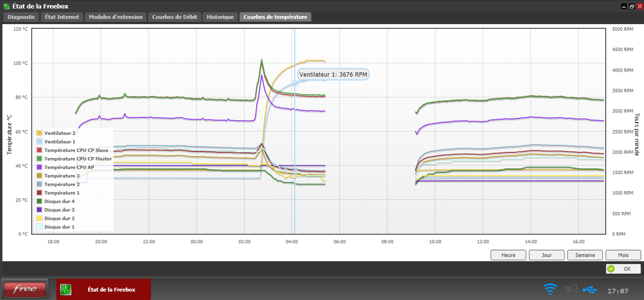Image resolution: width=644 pixels, height=300 pixels.
Task: Click the 04:00 time axis label
Action: click(x=292, y=242)
